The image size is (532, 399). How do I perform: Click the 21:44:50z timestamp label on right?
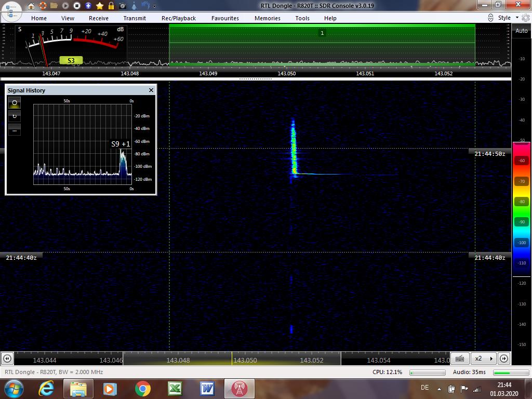[x=489, y=154]
